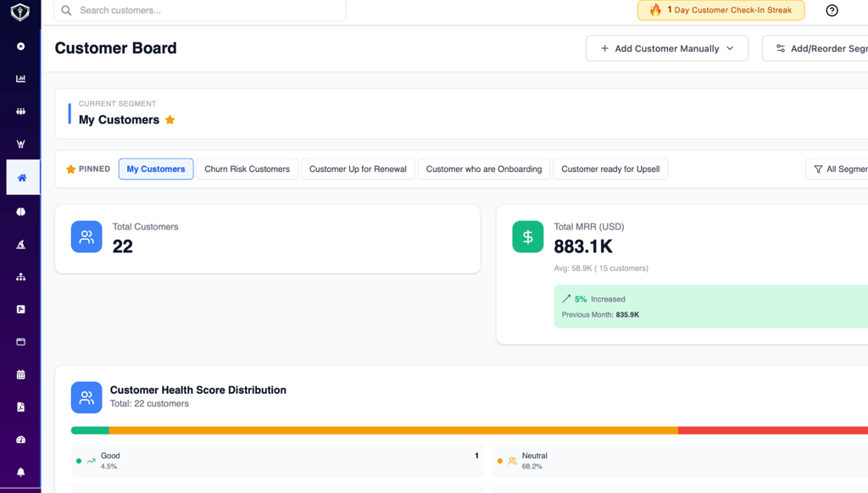This screenshot has height=493, width=868.
Task: Click the orange Neutral segment of health bar
Action: pyautogui.click(x=393, y=430)
